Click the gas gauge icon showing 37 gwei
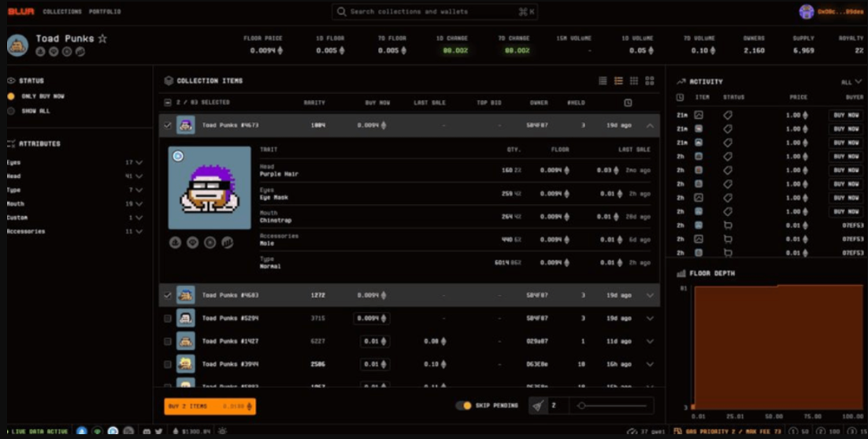Image resolution: width=868 pixels, height=439 pixels. (632, 431)
